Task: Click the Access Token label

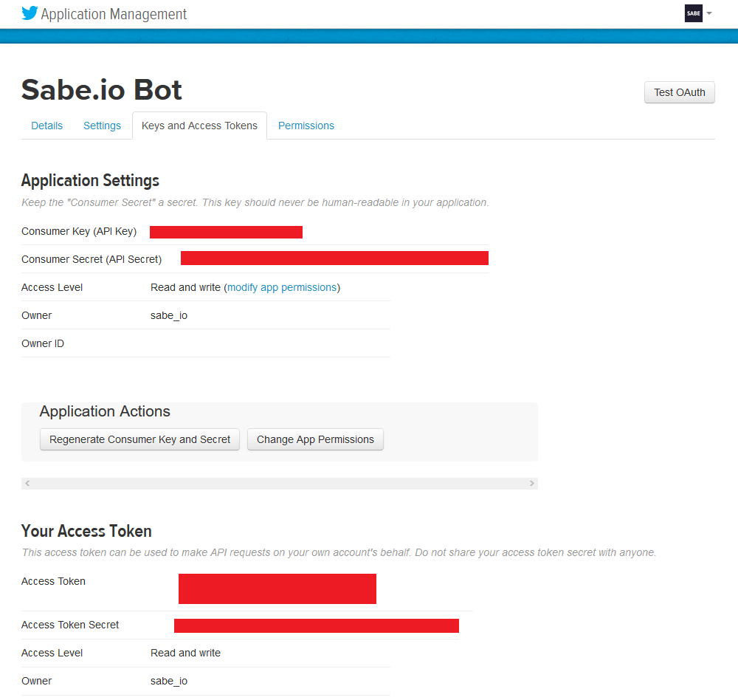Action: [x=53, y=581]
